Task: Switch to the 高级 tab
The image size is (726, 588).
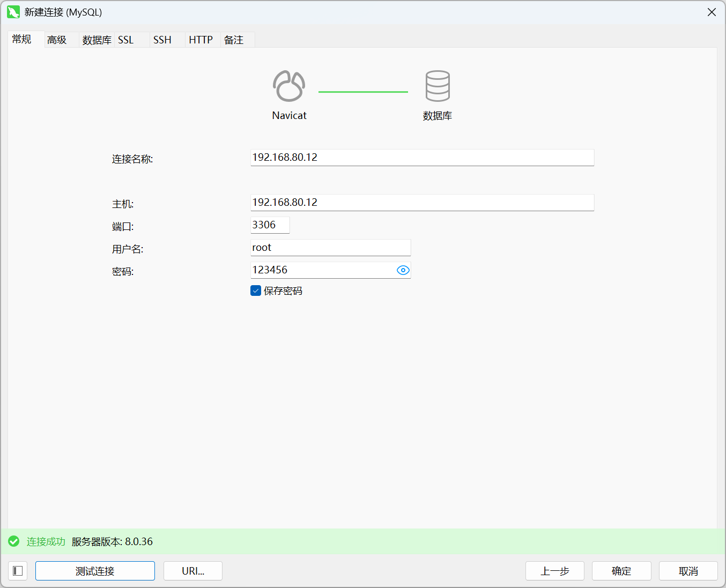Action: (x=57, y=40)
